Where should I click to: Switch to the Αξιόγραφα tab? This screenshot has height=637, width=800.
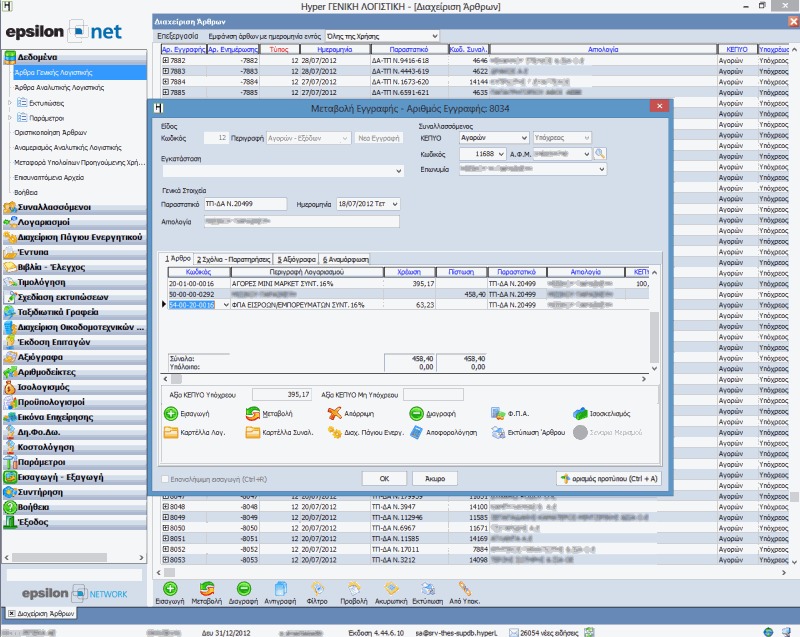[x=297, y=258]
